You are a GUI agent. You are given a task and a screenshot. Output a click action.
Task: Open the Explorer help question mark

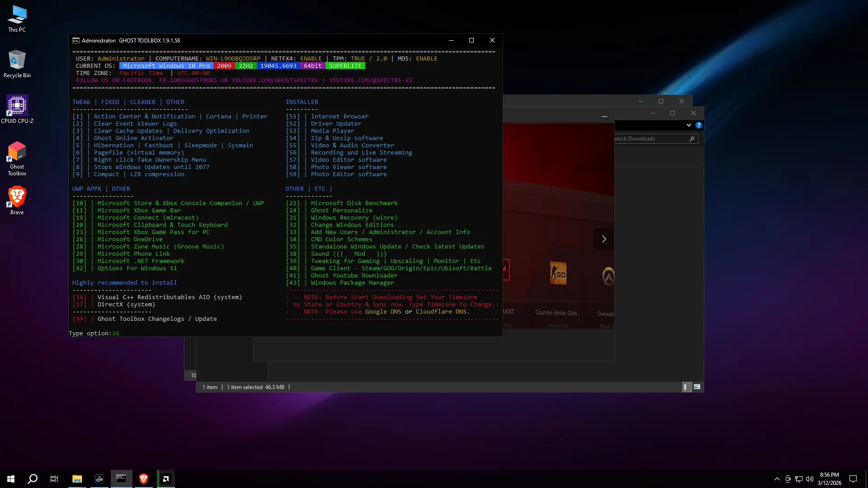coord(699,125)
